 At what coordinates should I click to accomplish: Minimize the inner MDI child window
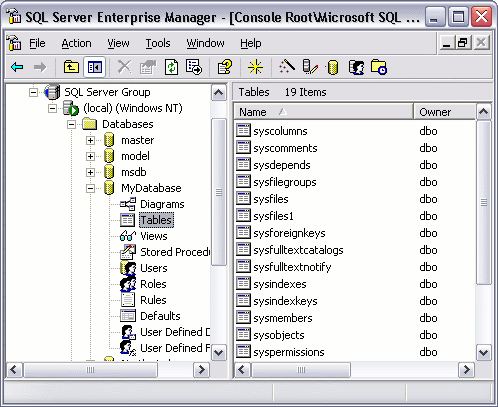pos(447,43)
